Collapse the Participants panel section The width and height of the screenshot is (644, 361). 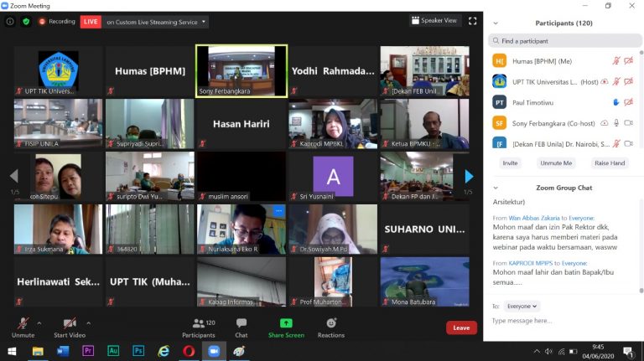(495, 23)
